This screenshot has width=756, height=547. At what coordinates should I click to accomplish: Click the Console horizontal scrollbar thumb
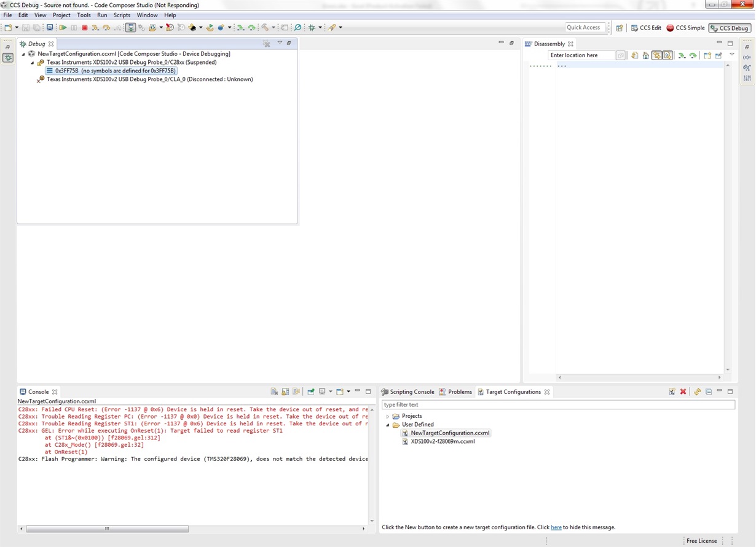(x=107, y=529)
